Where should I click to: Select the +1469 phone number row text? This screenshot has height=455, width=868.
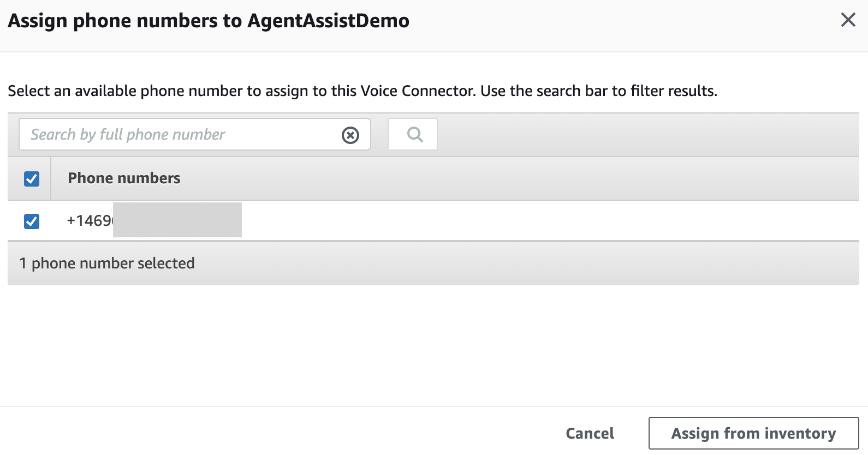90,221
